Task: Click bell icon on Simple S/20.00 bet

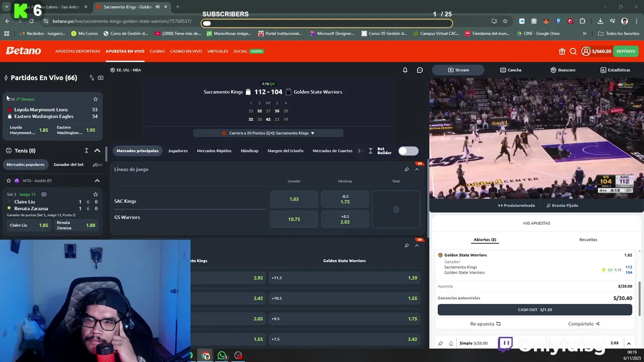Action: [x=451, y=343]
